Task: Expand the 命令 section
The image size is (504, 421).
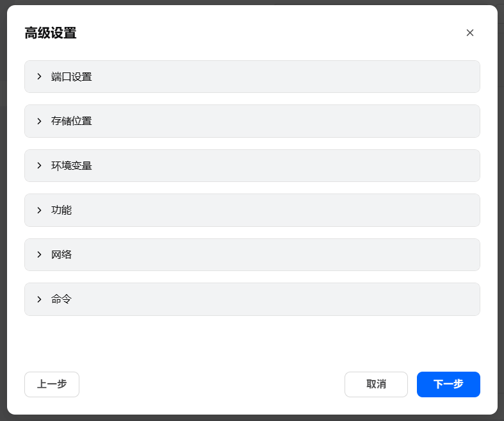Action: (x=252, y=299)
